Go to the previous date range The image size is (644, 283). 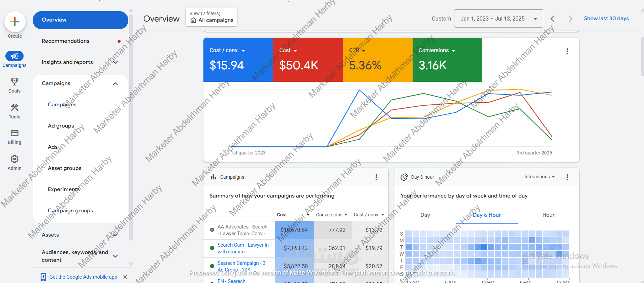point(552,19)
